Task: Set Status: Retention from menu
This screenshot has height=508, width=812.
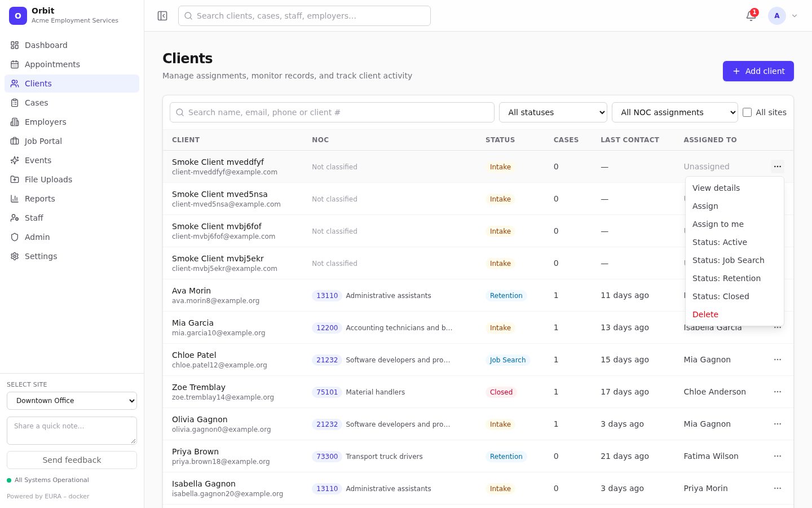Action: click(x=735, y=278)
